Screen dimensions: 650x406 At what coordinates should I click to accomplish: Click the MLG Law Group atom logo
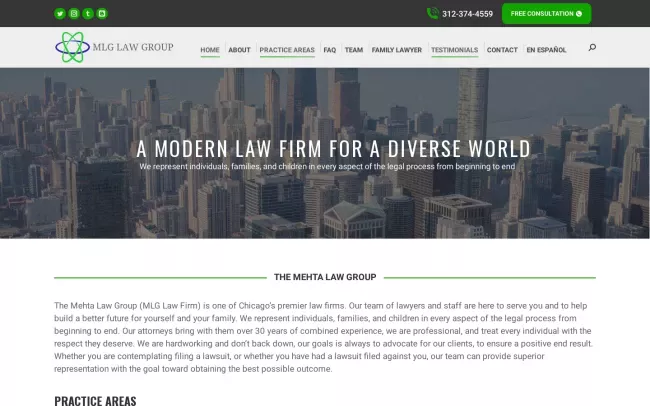pyautogui.click(x=73, y=47)
